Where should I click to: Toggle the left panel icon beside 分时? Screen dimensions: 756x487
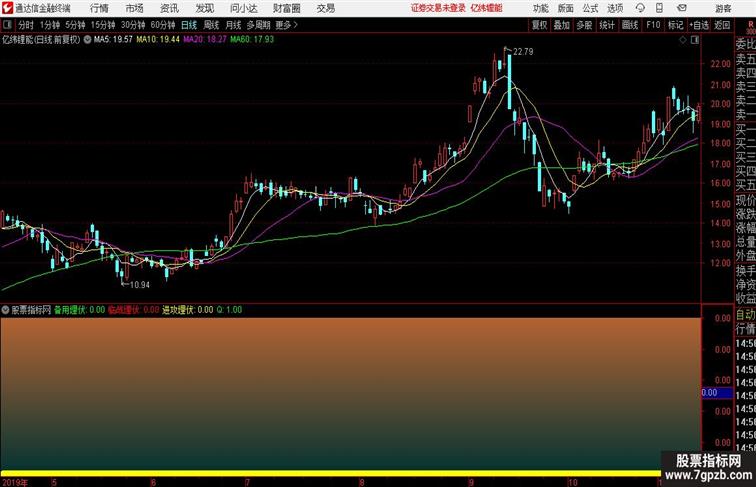pos(7,25)
